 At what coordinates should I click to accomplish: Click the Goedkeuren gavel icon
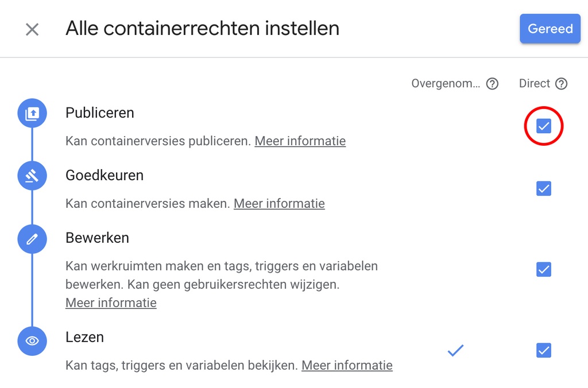[x=32, y=176]
